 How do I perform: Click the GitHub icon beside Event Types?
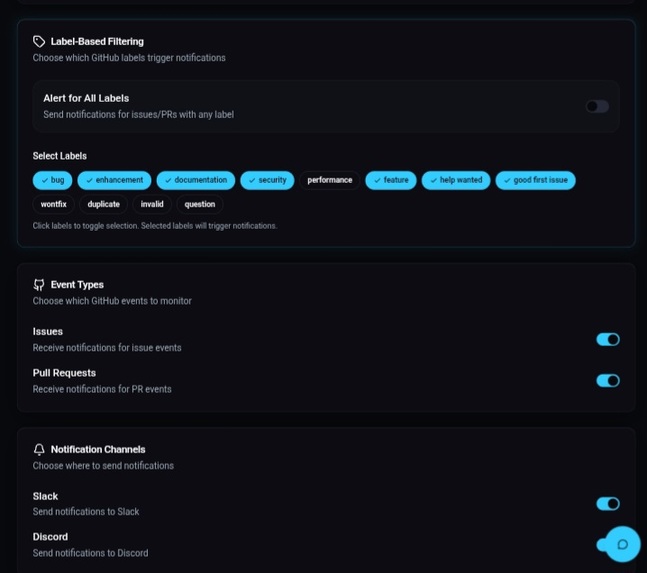coord(39,285)
